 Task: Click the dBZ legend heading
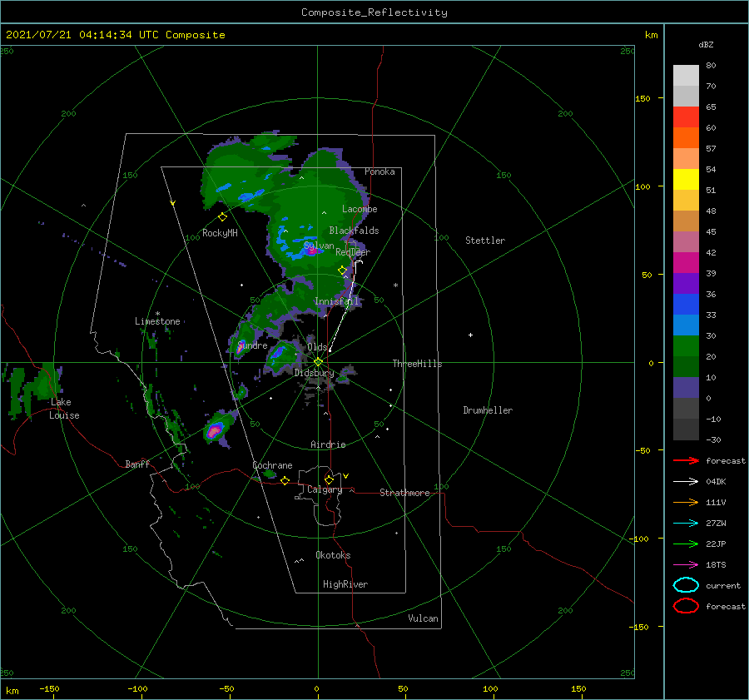[x=706, y=44]
